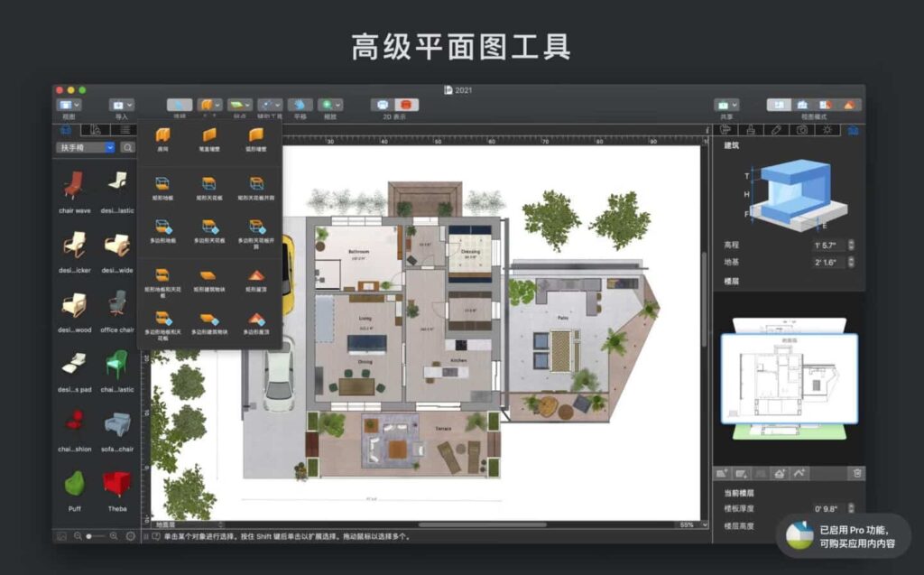This screenshot has width=924, height=575.
Task: Toggle the 3D elevation view mode button
Action: (801, 104)
